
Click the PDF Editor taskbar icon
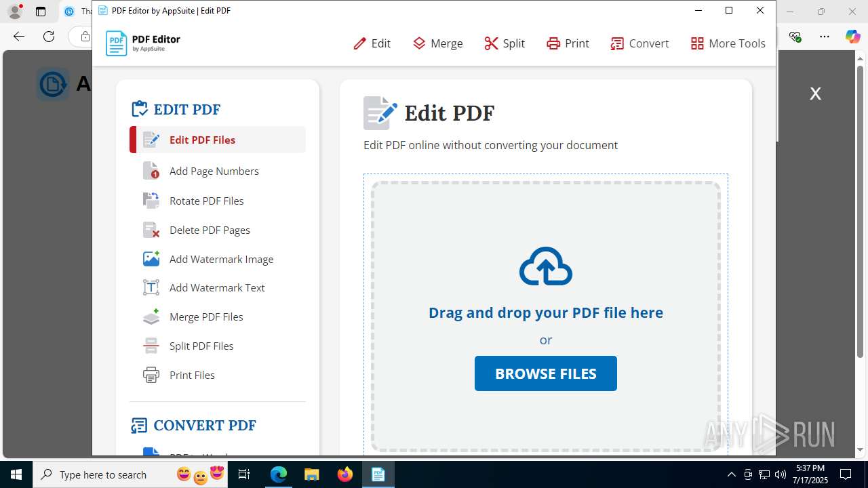[x=378, y=474]
